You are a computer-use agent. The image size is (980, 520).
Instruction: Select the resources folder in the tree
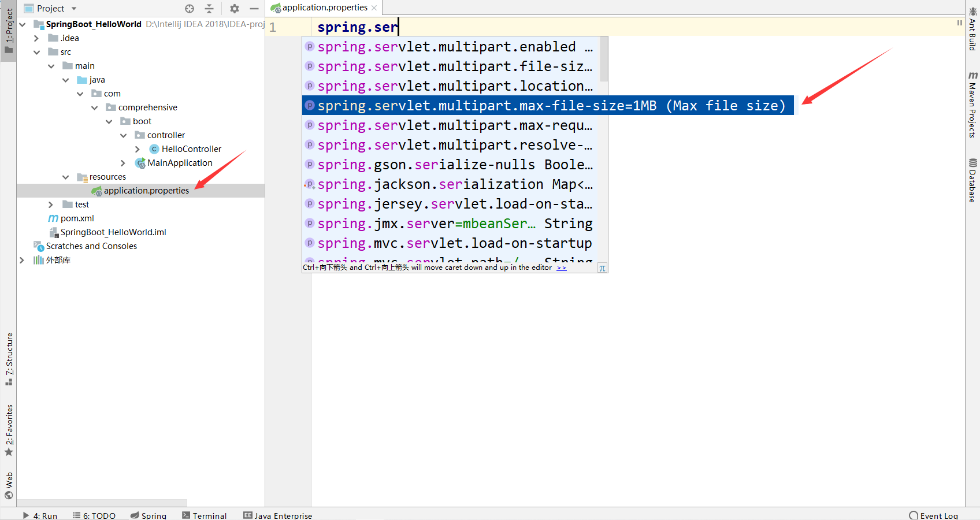(x=107, y=177)
